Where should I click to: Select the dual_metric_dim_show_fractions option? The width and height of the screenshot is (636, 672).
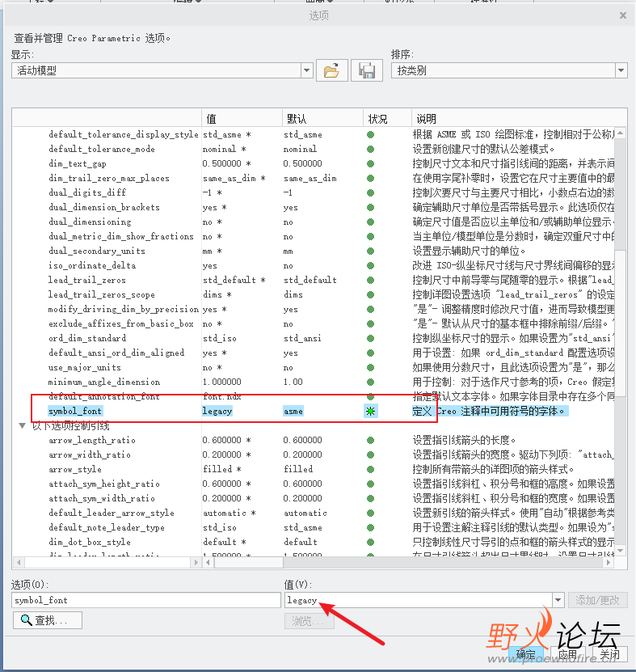(x=120, y=237)
